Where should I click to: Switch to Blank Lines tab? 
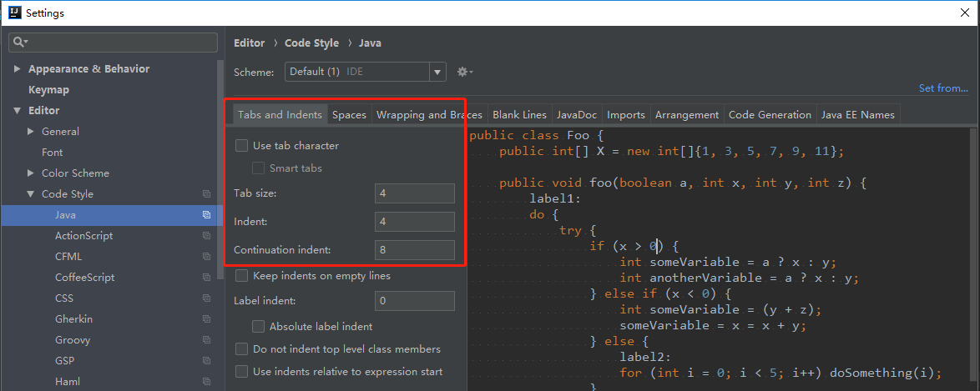pos(519,115)
